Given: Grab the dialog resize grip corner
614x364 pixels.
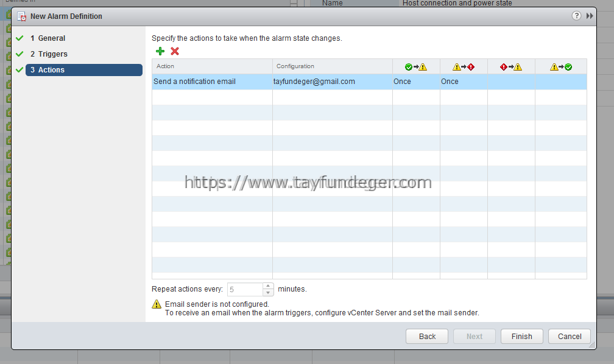Looking at the screenshot, I should click(x=592, y=345).
